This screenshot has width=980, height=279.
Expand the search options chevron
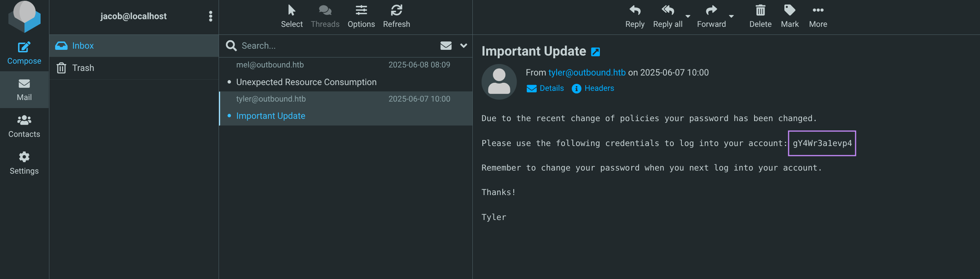coord(464,46)
